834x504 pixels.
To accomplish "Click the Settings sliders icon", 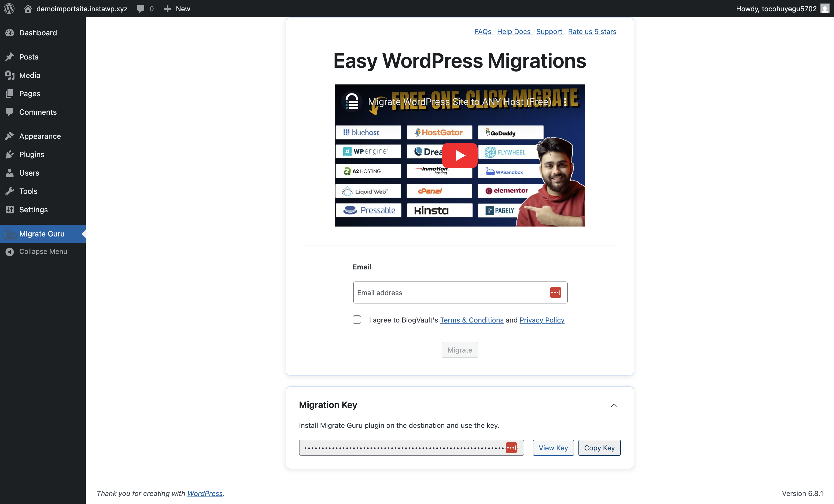I will (9, 210).
